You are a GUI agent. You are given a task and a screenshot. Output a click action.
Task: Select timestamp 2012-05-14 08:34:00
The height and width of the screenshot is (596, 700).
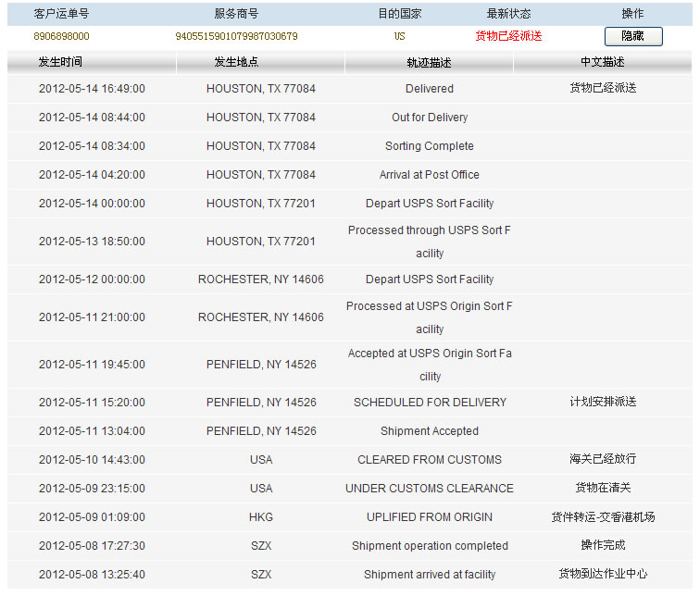(x=92, y=146)
